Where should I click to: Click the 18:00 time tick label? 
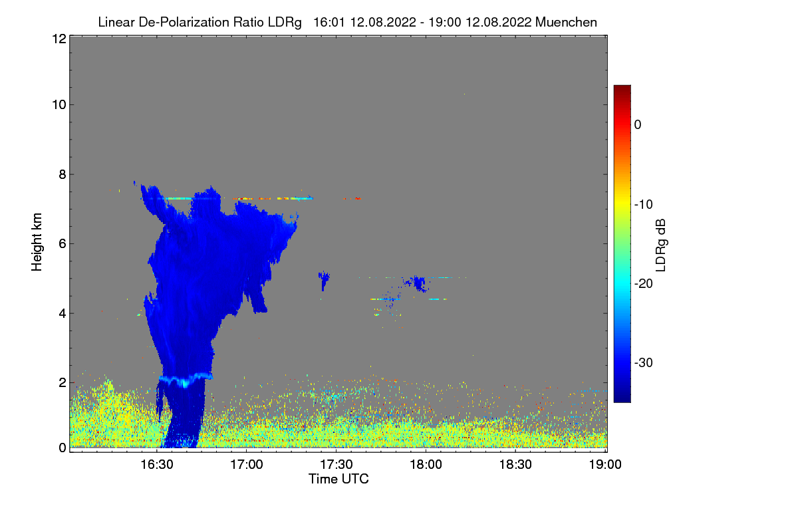pyautogui.click(x=426, y=465)
